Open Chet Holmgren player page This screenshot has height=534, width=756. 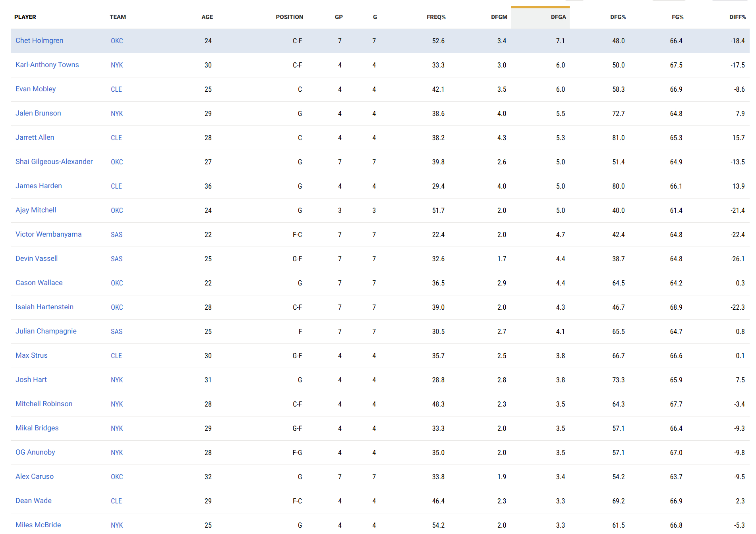[x=39, y=40]
